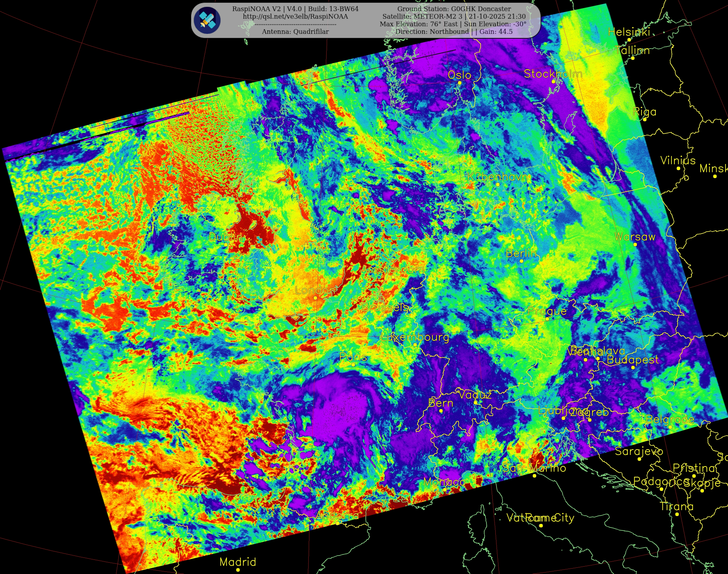The image size is (728, 574).
Task: Click the Helsinki city label
Action: [x=629, y=32]
